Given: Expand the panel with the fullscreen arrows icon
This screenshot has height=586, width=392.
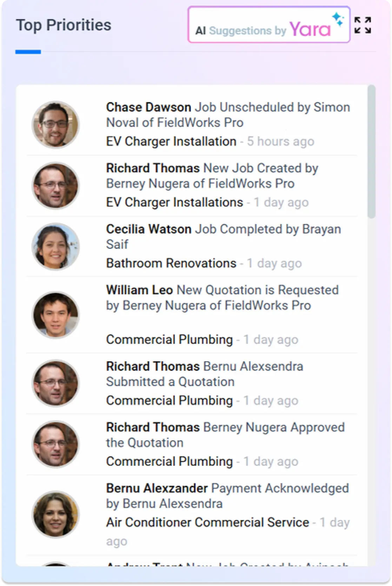Looking at the screenshot, I should coord(363,25).
